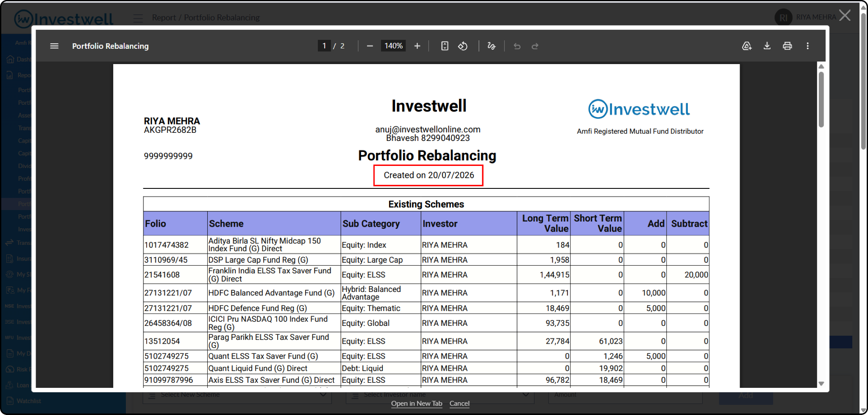Click 'Equity: Thematic' sub category cell
This screenshot has width=868, height=415.
point(371,308)
